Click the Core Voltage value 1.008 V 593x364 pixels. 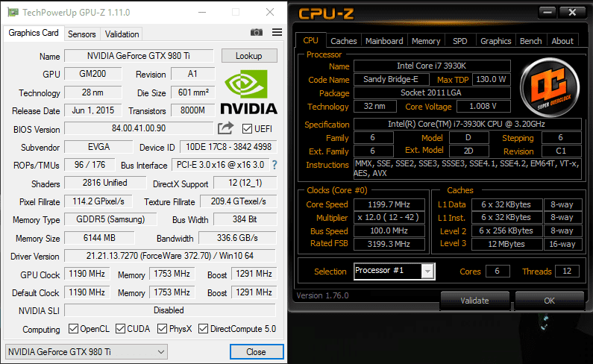tap(483, 107)
